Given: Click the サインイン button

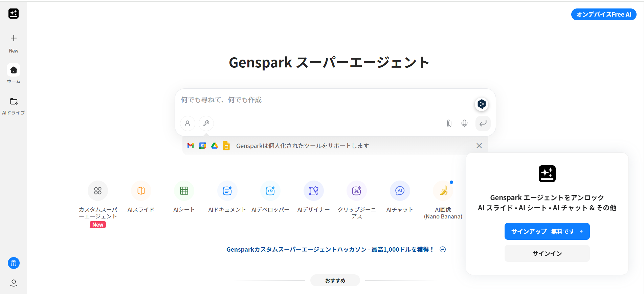Looking at the screenshot, I should [x=547, y=253].
